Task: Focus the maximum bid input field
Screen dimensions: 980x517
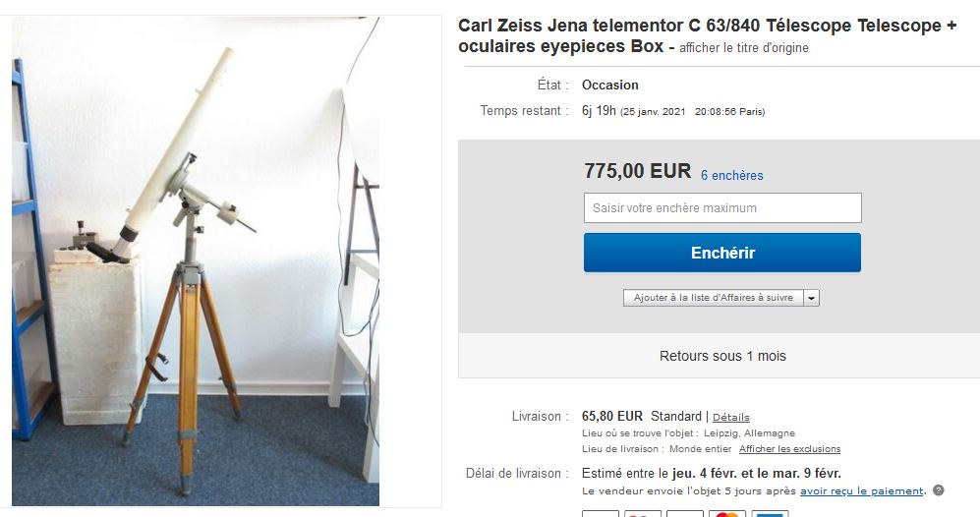Action: [x=722, y=208]
